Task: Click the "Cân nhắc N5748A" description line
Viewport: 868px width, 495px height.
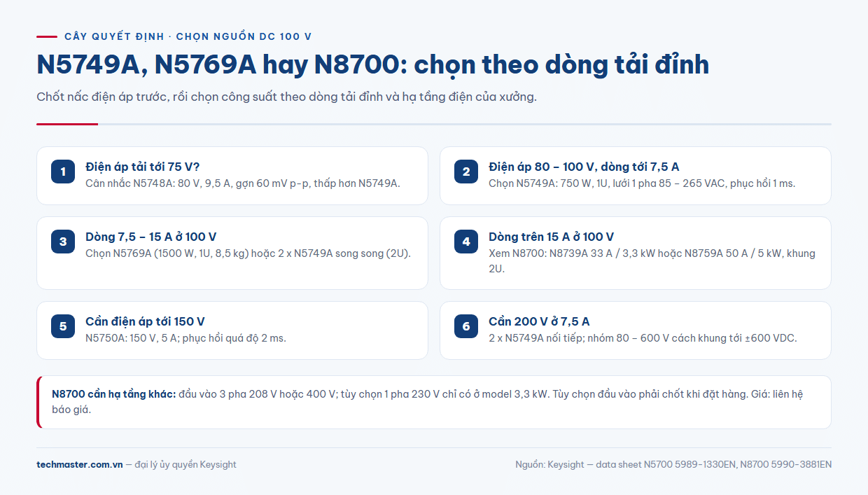Action: coord(243,183)
